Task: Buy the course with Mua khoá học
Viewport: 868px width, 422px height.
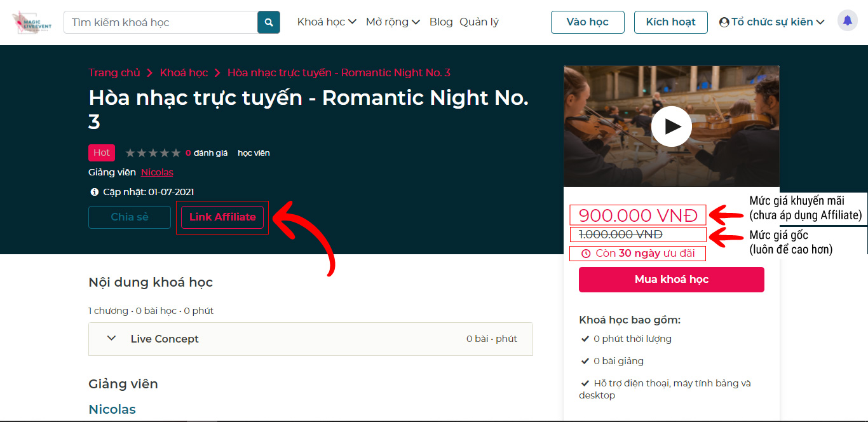Action: [x=671, y=280]
